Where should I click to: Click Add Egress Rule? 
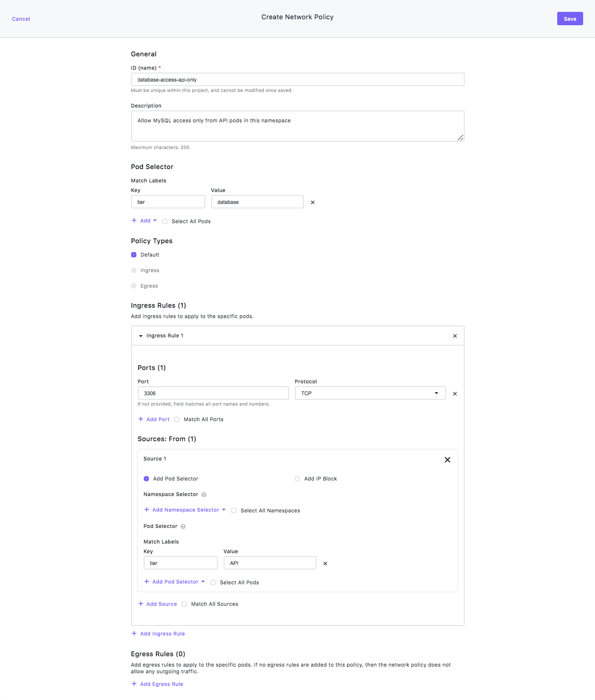(157, 684)
